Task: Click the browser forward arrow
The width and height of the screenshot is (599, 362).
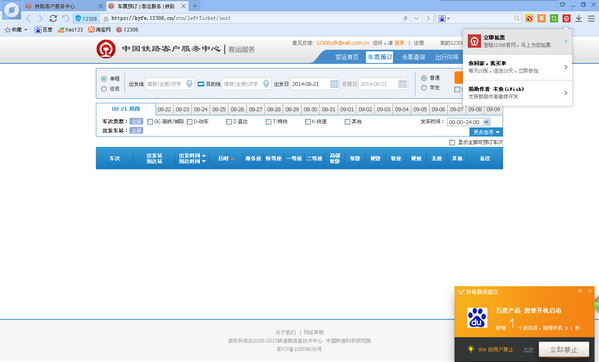Action: (40, 18)
